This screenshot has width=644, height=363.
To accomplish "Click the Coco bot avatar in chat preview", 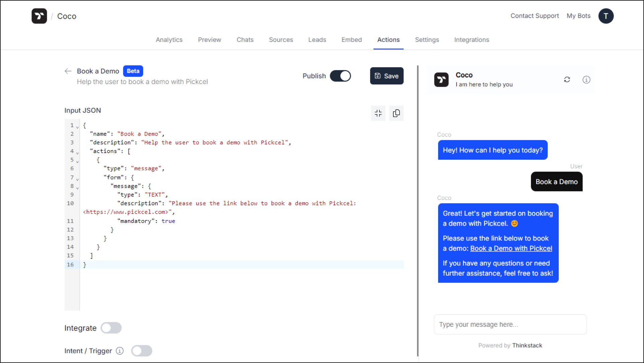I will [441, 80].
